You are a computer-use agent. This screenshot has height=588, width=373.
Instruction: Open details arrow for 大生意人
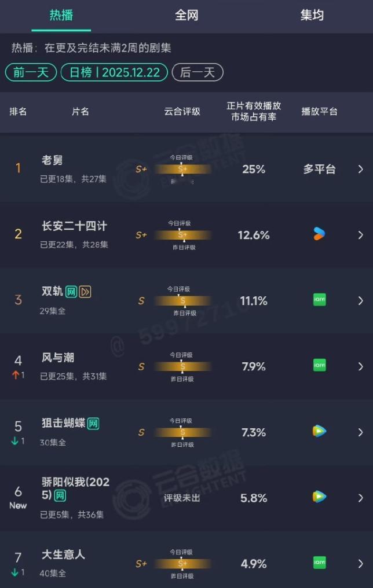(361, 563)
